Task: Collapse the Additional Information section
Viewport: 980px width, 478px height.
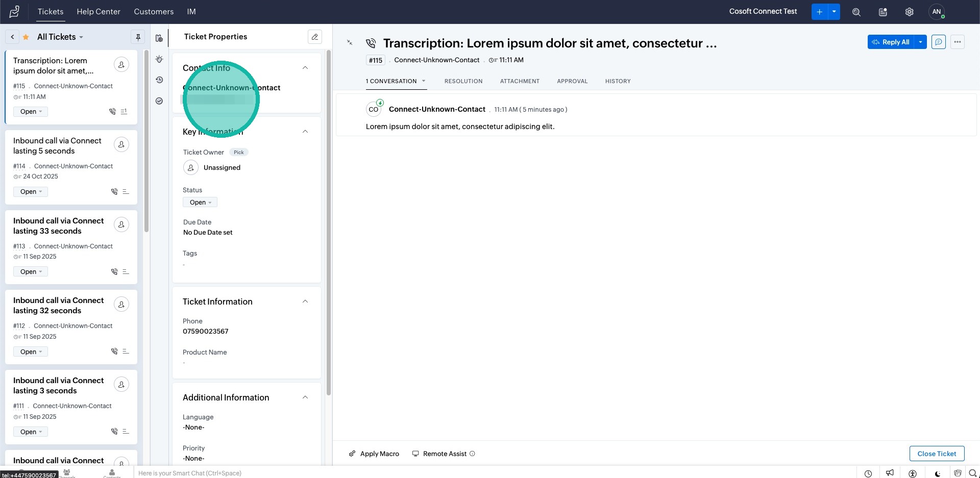Action: click(305, 397)
